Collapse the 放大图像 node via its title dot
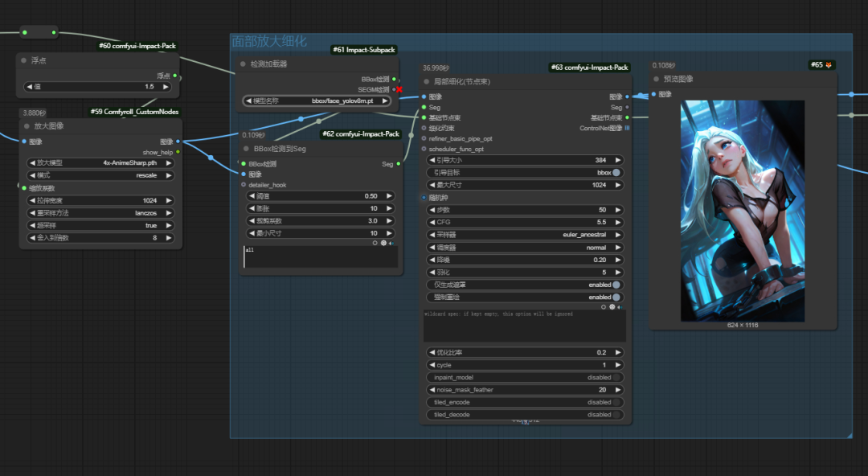 [x=27, y=126]
